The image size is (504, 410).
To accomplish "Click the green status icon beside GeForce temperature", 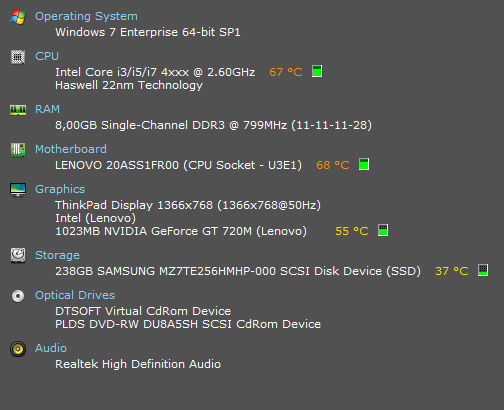I will [x=383, y=230].
